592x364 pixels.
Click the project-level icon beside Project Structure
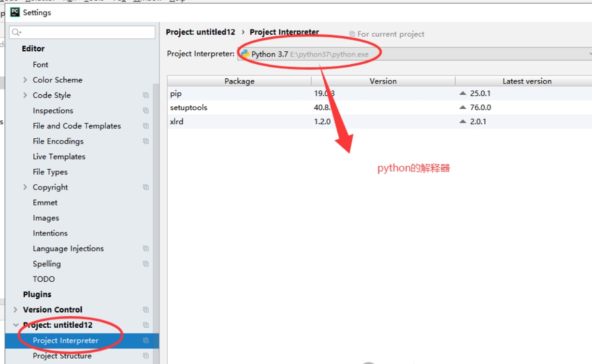[146, 356]
